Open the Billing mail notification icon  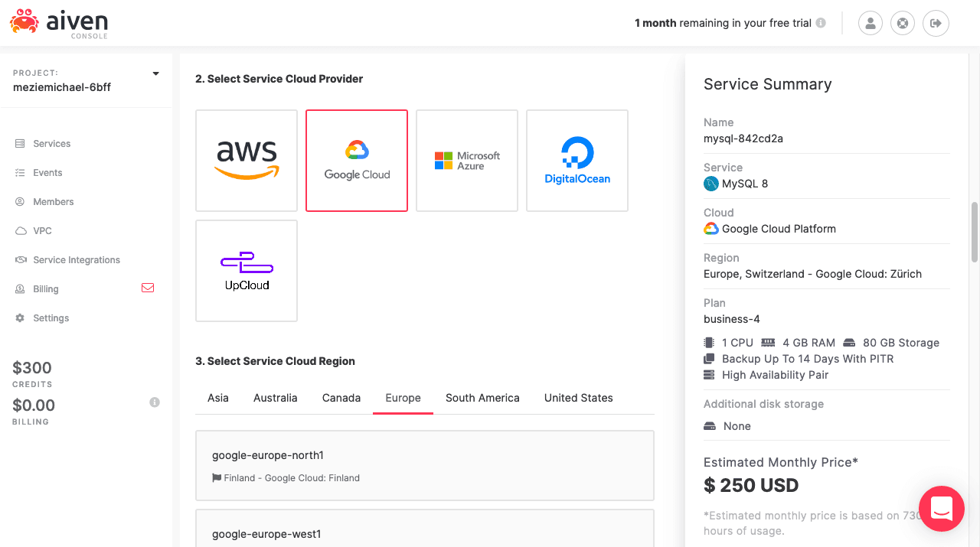tap(148, 288)
